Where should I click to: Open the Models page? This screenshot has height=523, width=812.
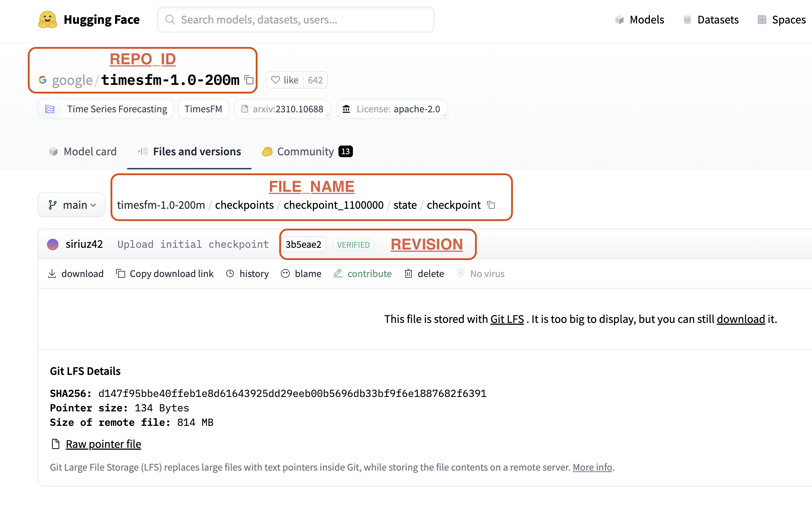click(x=640, y=20)
